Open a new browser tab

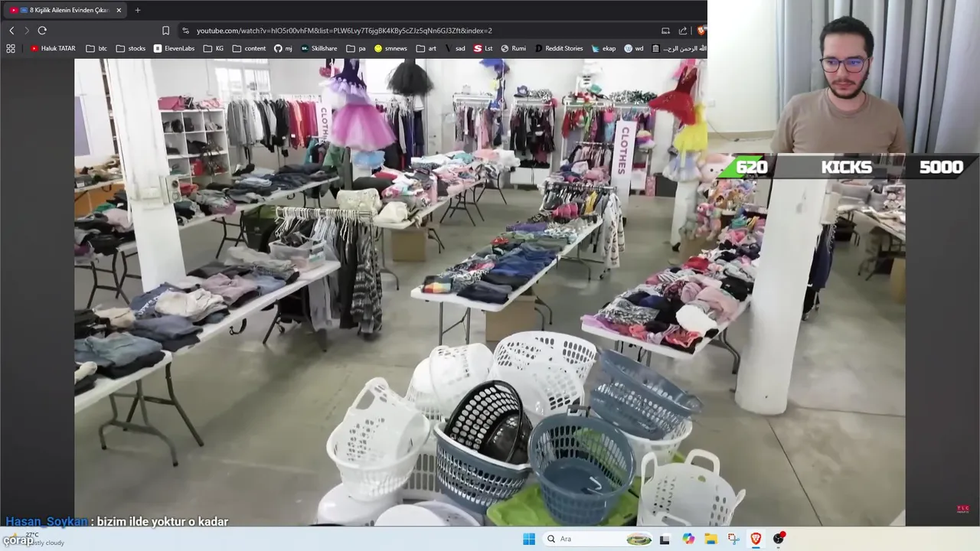tap(138, 10)
